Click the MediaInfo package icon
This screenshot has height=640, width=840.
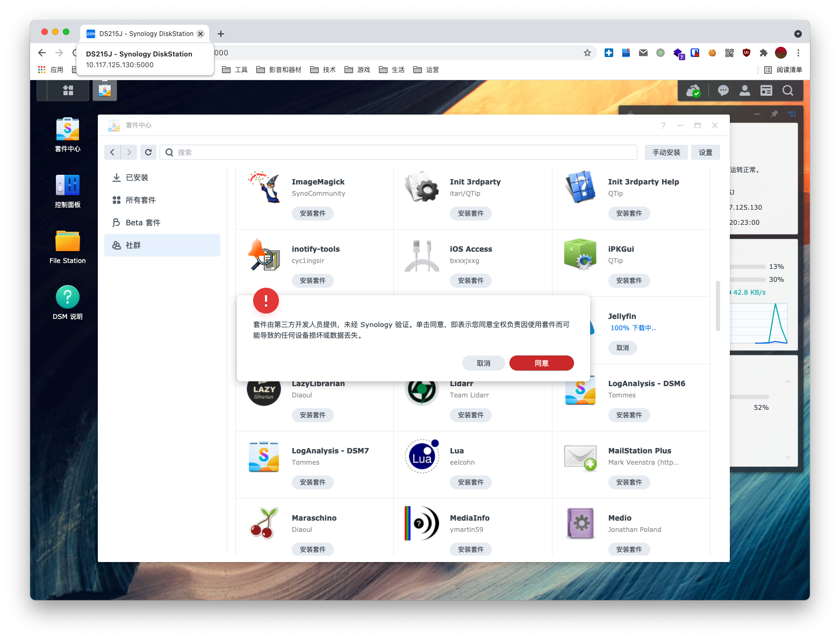click(422, 523)
